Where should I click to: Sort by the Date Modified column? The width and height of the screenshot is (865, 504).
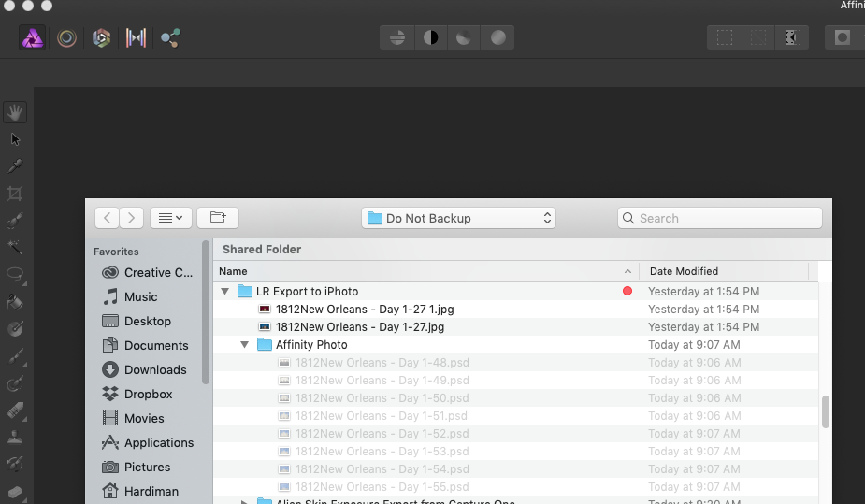[724, 271]
